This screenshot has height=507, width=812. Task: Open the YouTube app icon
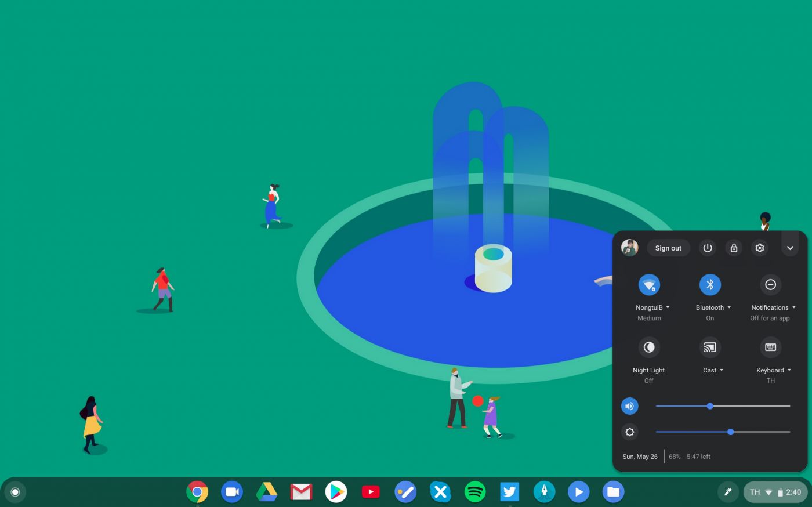pyautogui.click(x=371, y=492)
